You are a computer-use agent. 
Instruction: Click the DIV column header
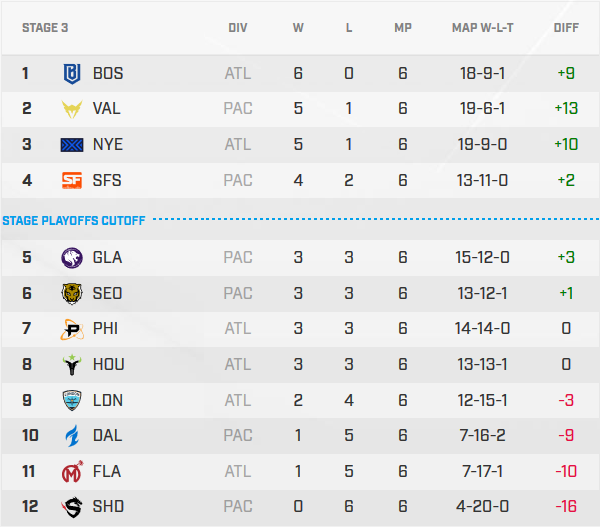coord(238,28)
